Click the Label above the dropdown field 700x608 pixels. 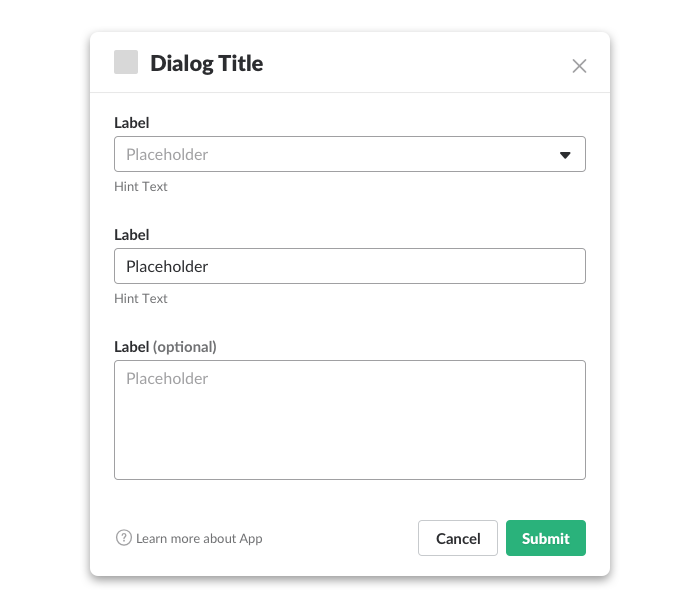132,123
